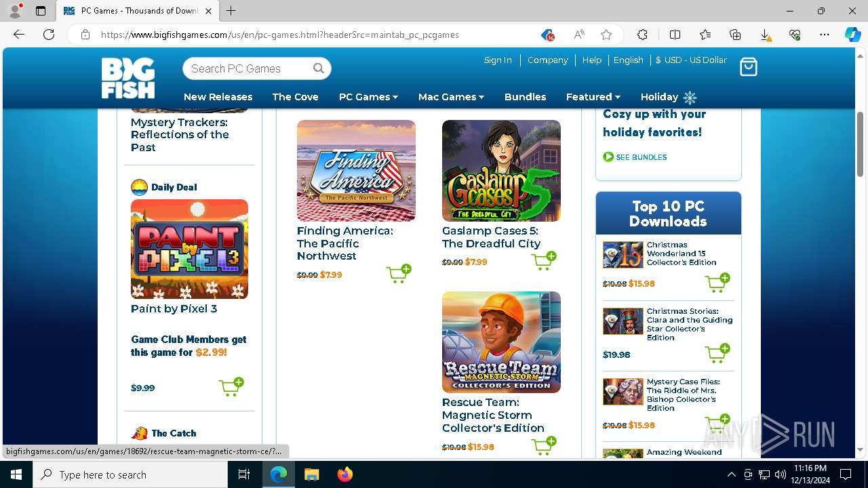Click Help link
The width and height of the screenshot is (868, 488).
pyautogui.click(x=591, y=60)
